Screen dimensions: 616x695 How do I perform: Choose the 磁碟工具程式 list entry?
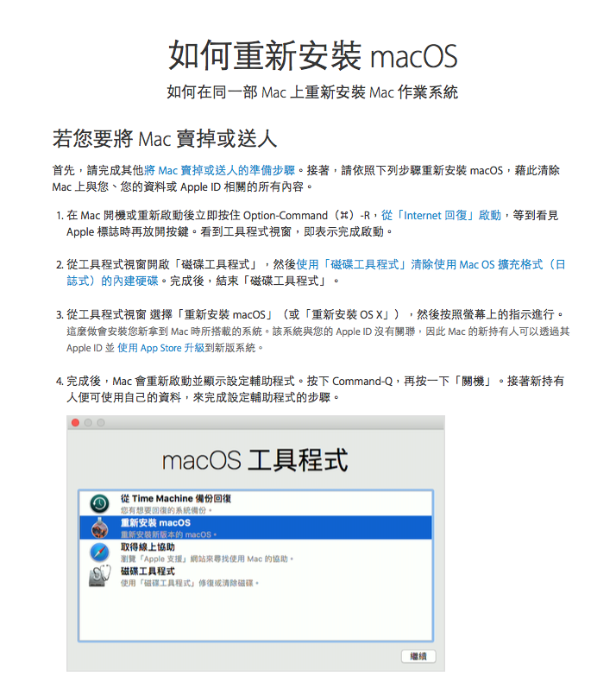pyautogui.click(x=256, y=576)
